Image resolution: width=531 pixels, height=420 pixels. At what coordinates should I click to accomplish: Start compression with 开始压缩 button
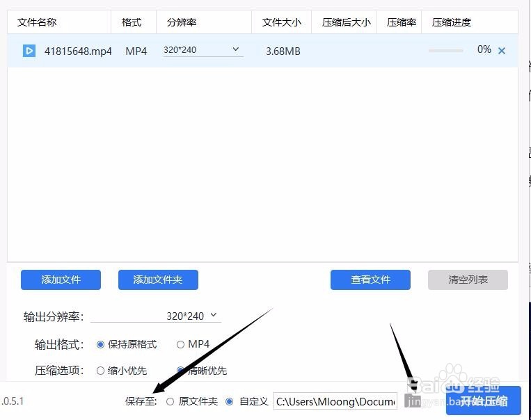483,401
